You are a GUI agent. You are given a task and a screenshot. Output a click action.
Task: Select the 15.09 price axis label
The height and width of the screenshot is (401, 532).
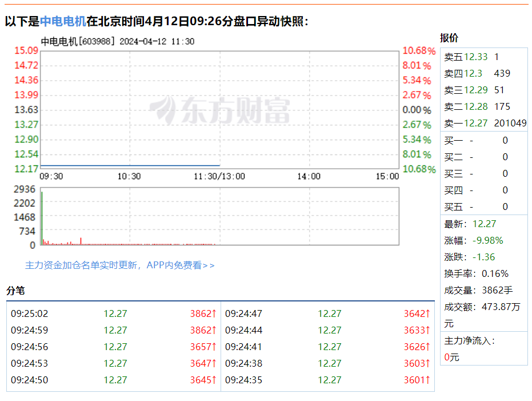pyautogui.click(x=26, y=50)
